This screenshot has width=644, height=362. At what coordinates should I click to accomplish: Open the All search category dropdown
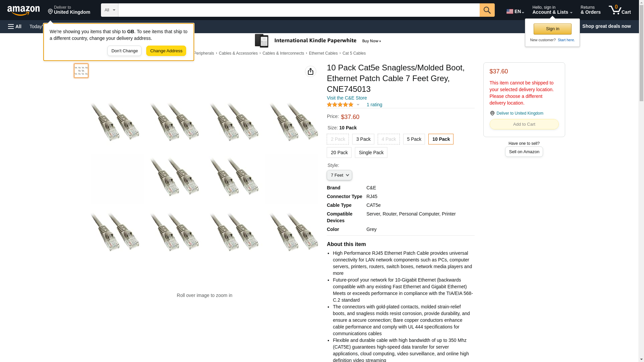(x=110, y=10)
